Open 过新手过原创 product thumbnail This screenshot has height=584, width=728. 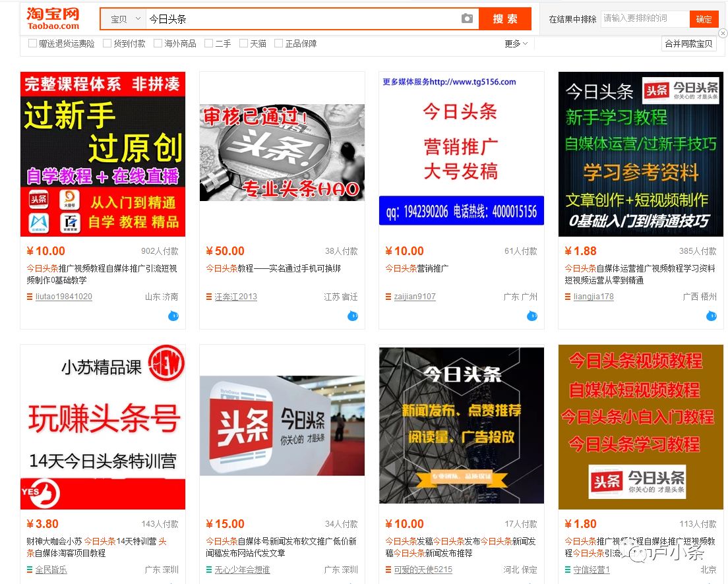pyautogui.click(x=103, y=154)
